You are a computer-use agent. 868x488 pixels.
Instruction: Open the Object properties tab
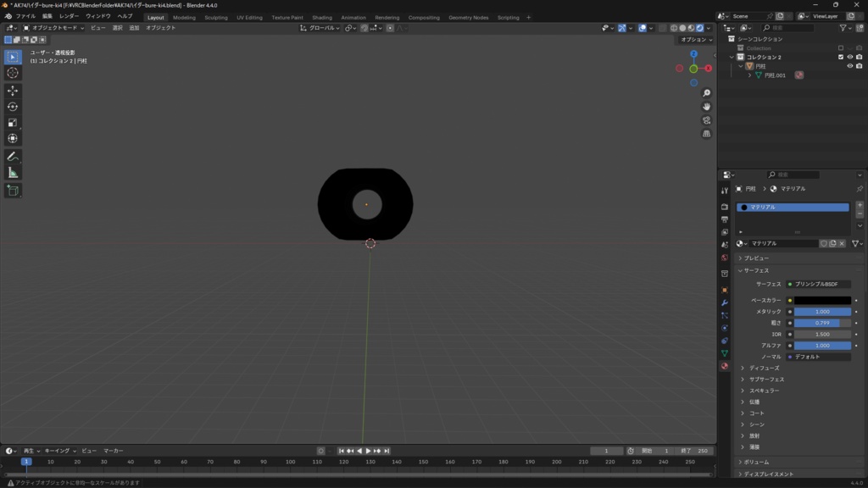pos(725,290)
